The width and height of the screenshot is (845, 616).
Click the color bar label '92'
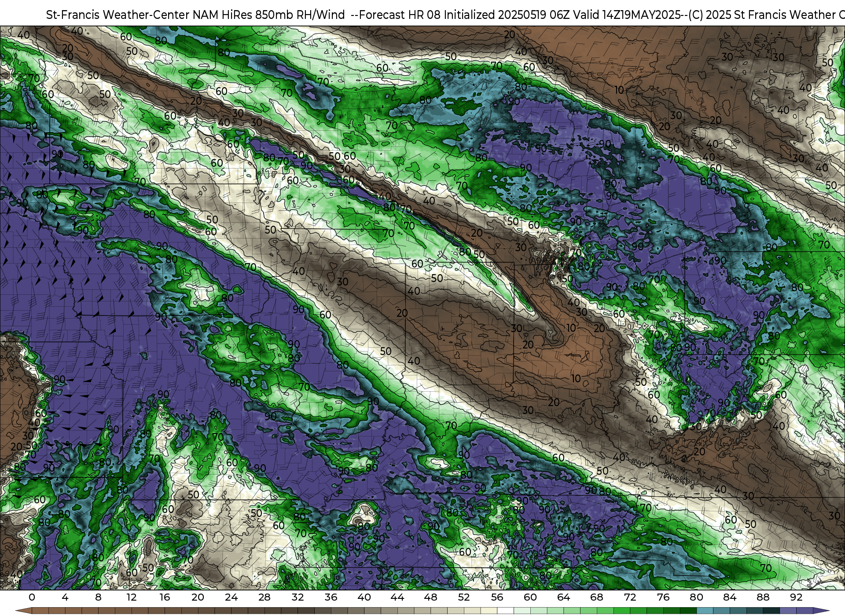(796, 597)
